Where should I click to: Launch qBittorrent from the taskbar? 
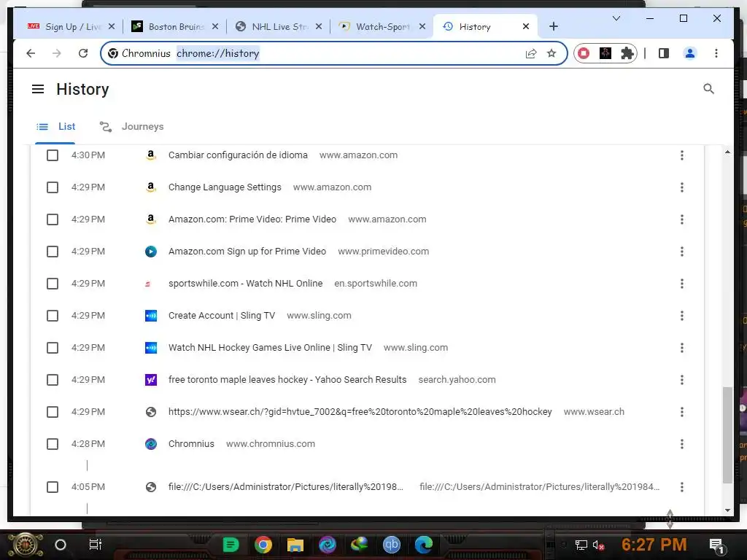coord(392,545)
